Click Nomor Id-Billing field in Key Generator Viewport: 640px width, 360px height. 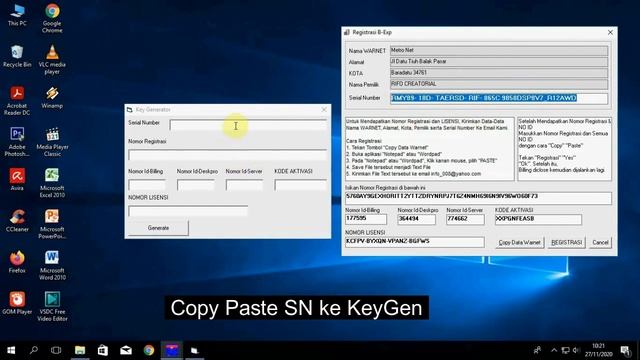[147, 185]
